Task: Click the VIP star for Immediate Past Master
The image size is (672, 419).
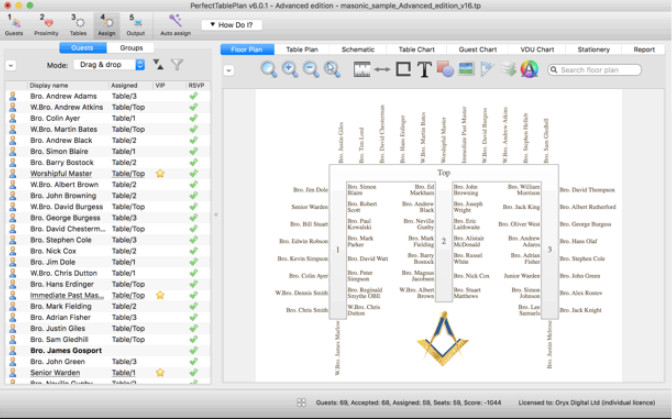Action: [x=160, y=295]
